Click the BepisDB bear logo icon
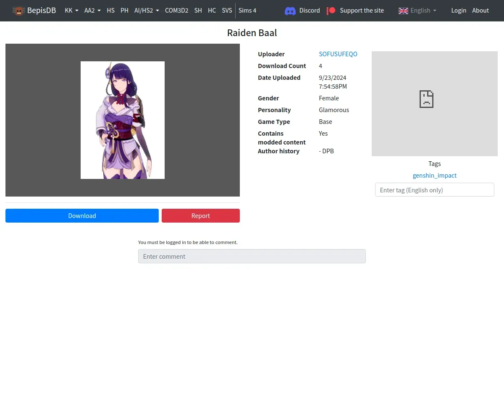 click(x=18, y=10)
